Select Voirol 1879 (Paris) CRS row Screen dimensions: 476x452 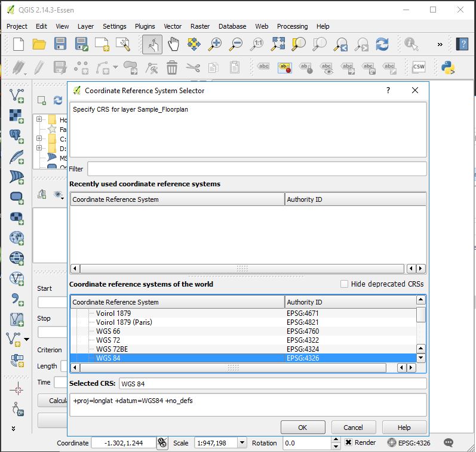[243, 322]
